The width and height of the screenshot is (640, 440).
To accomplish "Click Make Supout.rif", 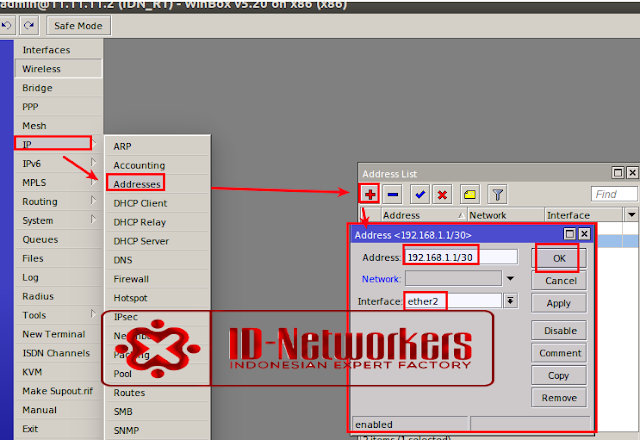I will tap(58, 391).
